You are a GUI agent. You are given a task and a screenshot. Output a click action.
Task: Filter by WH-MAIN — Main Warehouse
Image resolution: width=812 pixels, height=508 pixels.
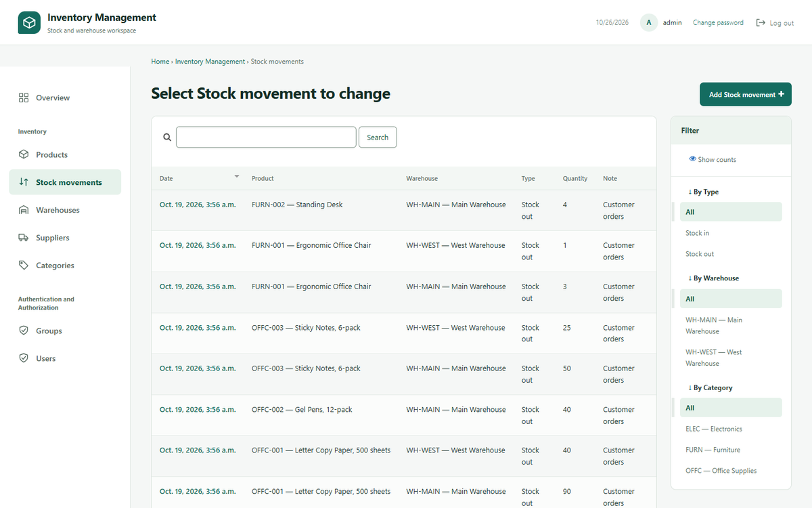pos(714,325)
